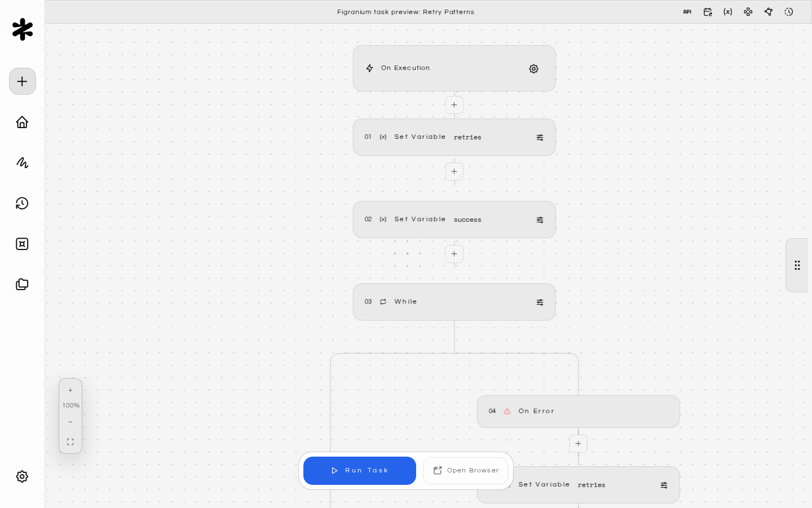Image resolution: width=812 pixels, height=508 pixels.
Task: Open the stacked files icon in sidebar
Action: click(22, 284)
